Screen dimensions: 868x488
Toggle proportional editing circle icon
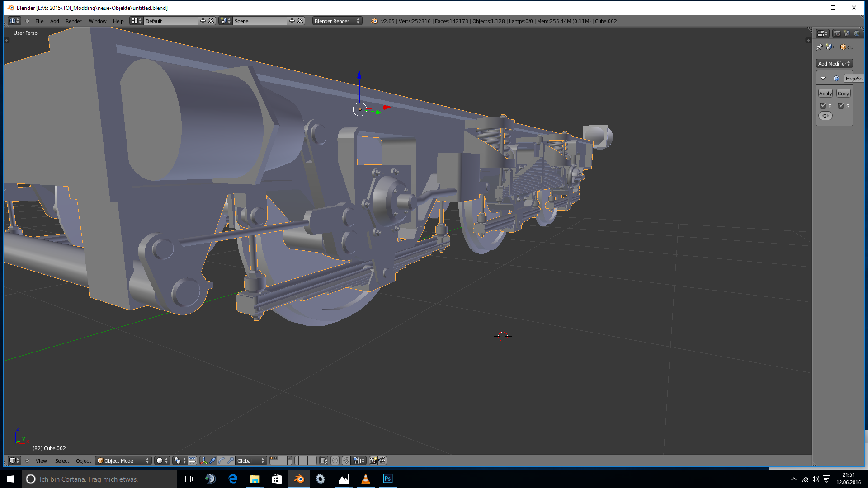(x=335, y=460)
